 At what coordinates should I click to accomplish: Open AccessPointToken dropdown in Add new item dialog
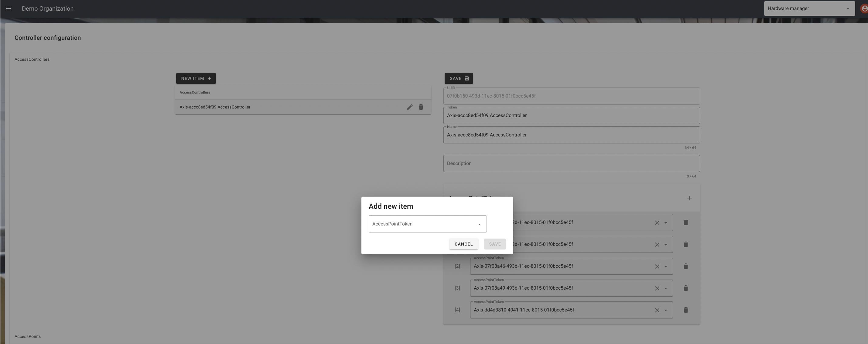click(428, 224)
